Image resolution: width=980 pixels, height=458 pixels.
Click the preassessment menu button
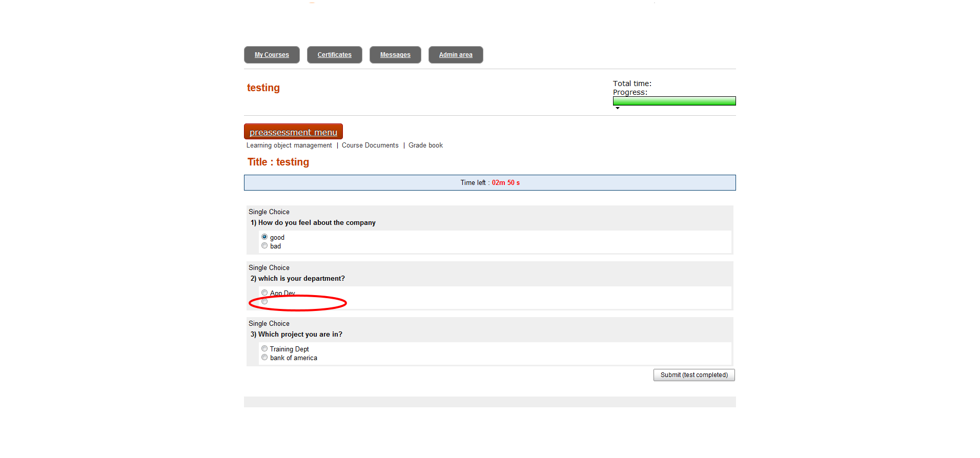293,132
